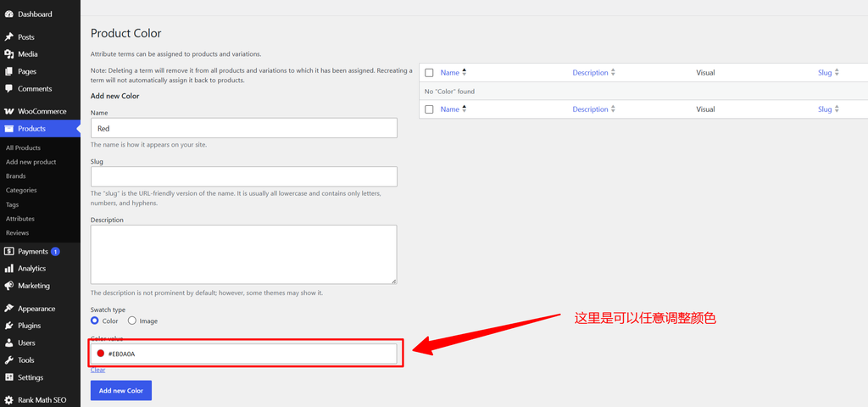This screenshot has width=868, height=407.
Task: Open the Marketing menu label
Action: coord(34,286)
